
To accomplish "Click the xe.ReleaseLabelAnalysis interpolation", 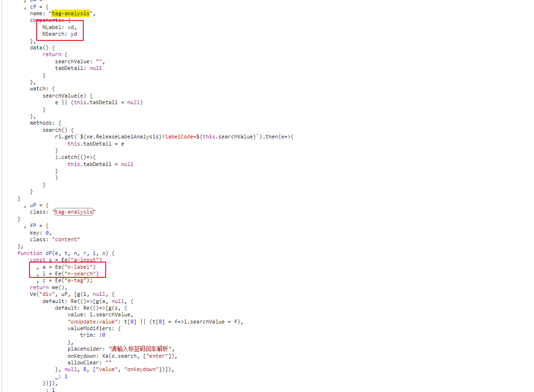I will (123, 137).
